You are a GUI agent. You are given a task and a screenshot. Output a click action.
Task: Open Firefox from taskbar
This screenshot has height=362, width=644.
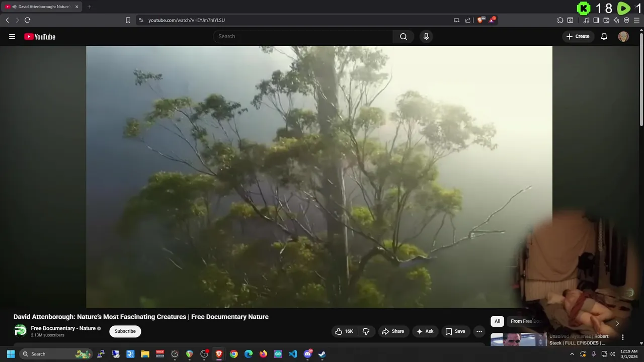click(263, 354)
